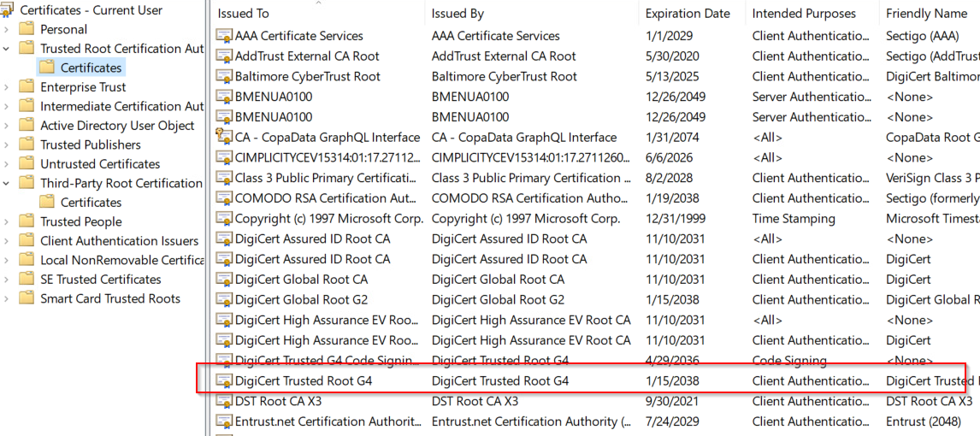
Task: Click the CA - CopaData GraphQL Interface certificate icon
Action: point(224,138)
